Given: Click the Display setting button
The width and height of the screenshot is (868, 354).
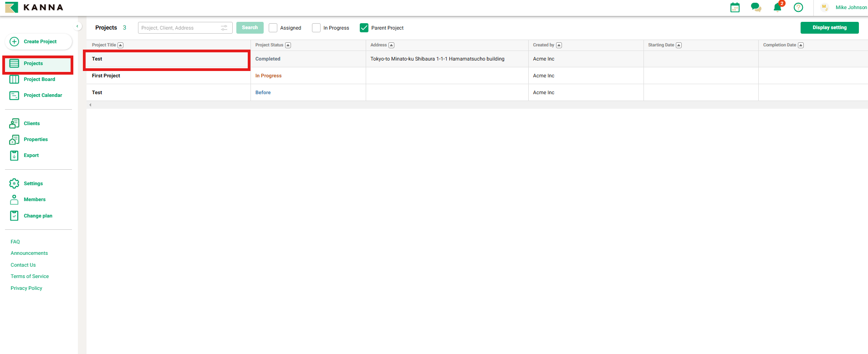Looking at the screenshot, I should click(829, 28).
